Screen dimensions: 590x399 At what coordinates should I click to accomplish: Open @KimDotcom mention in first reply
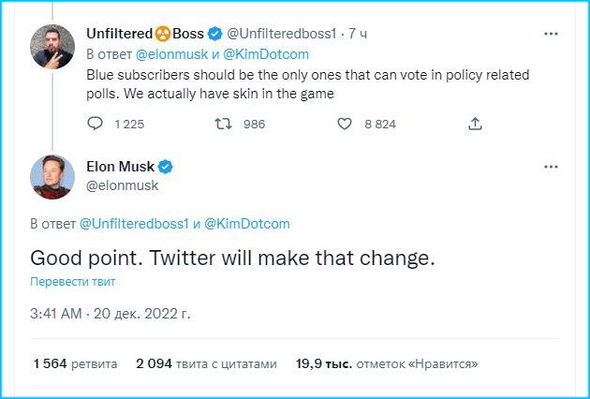click(x=266, y=54)
